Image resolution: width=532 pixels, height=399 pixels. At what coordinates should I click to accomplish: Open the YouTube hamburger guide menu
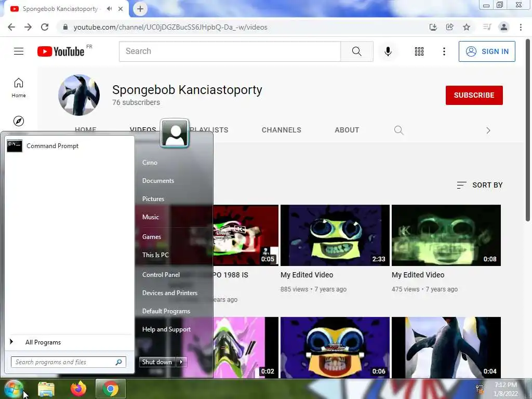tap(19, 51)
